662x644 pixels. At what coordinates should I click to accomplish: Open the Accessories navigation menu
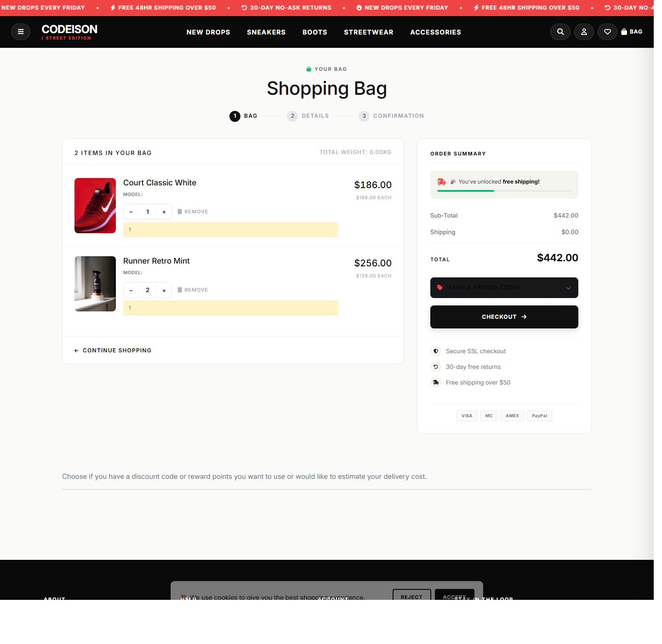pos(435,32)
